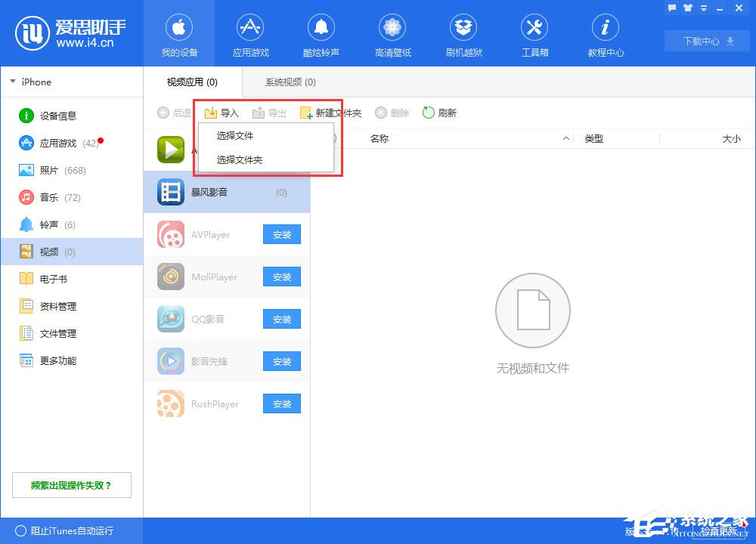Click the 频繁出现操作失败 help link

pyautogui.click(x=71, y=485)
